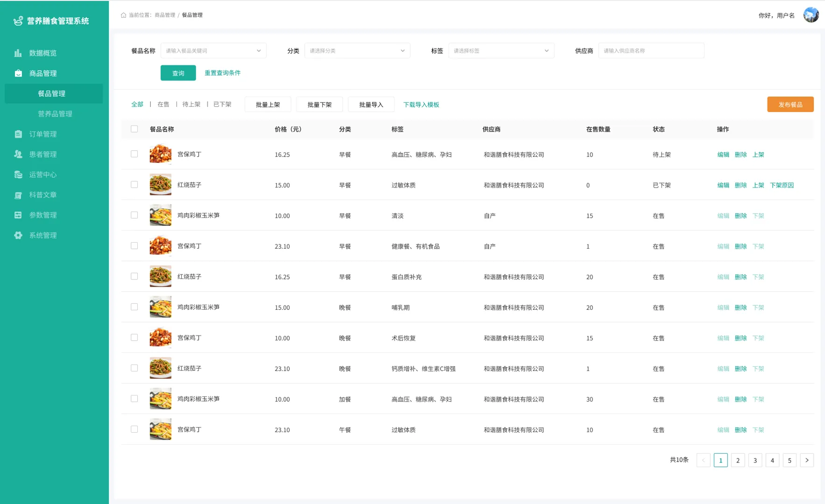Click the 科普文章 document icon
The height and width of the screenshot is (504, 825).
[x=18, y=195]
